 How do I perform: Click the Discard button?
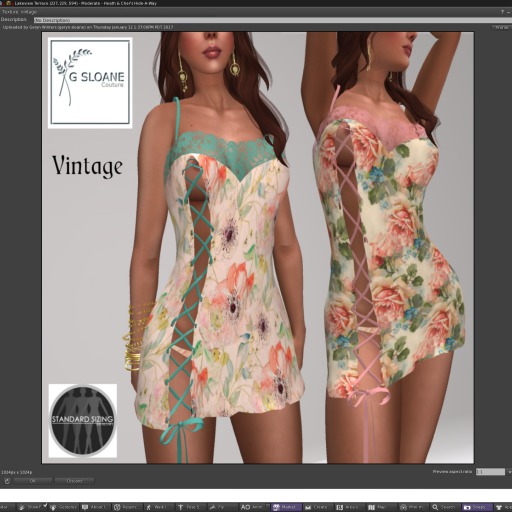74,481
